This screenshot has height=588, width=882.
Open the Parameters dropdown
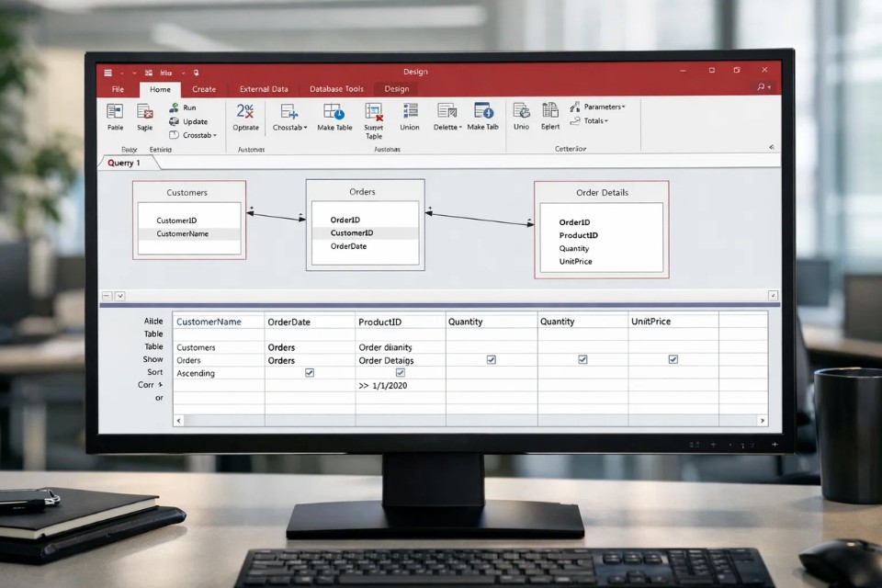[x=598, y=107]
